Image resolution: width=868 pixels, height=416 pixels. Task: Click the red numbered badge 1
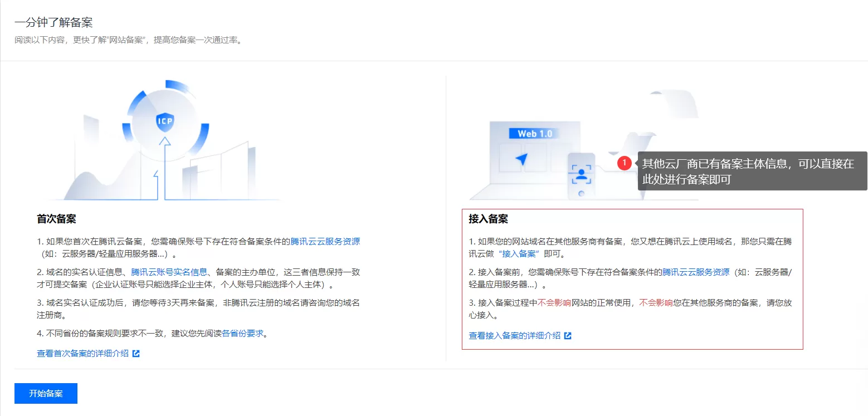(x=625, y=163)
